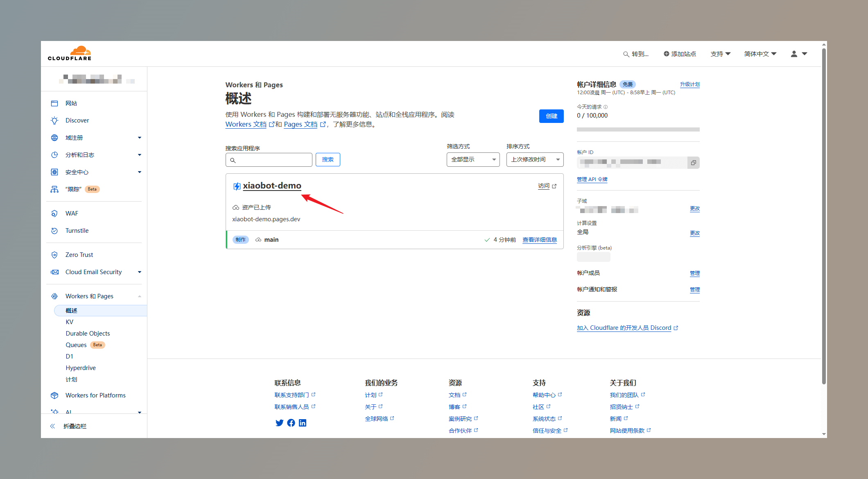Screen dimensions: 868x479
Task: Click 联系支持部门 footer link
Action: click(x=292, y=395)
